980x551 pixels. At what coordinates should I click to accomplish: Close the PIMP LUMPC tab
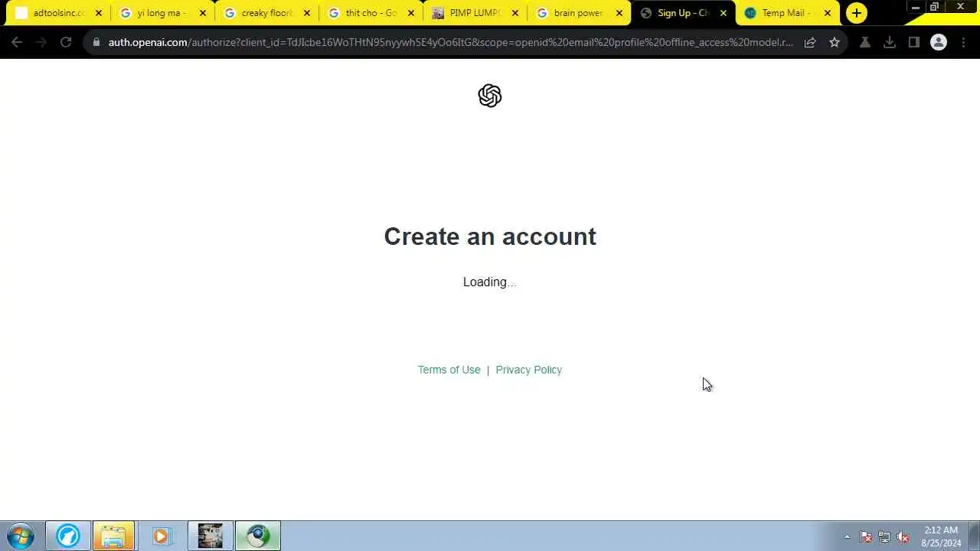click(x=515, y=13)
